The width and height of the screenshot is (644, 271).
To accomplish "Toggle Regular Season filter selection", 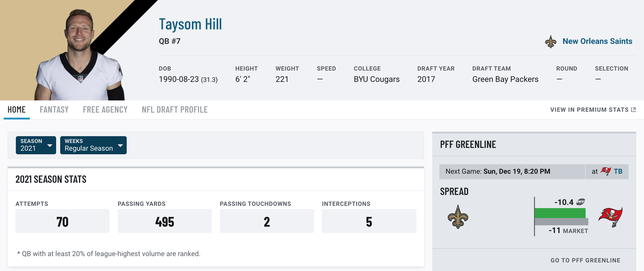I will (x=93, y=144).
